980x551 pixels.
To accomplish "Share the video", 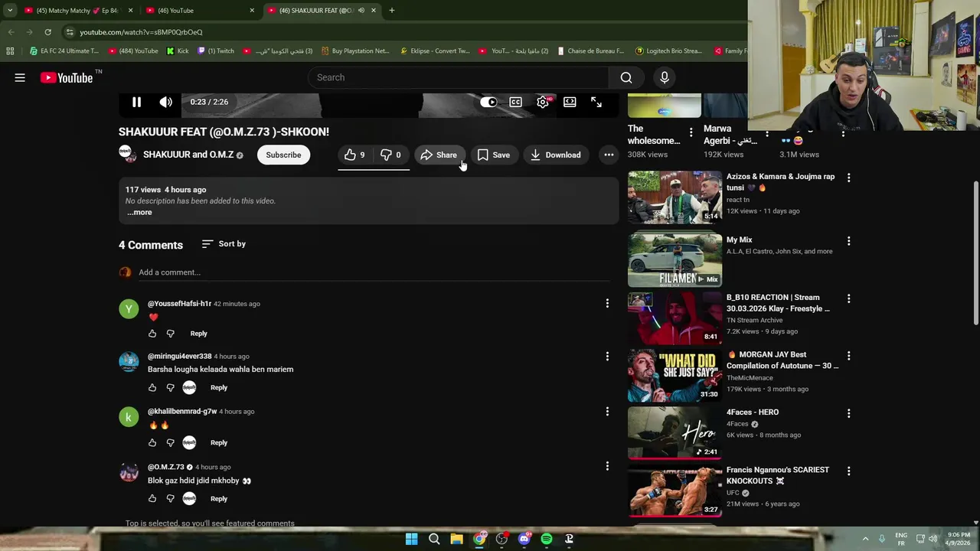I will tap(439, 155).
